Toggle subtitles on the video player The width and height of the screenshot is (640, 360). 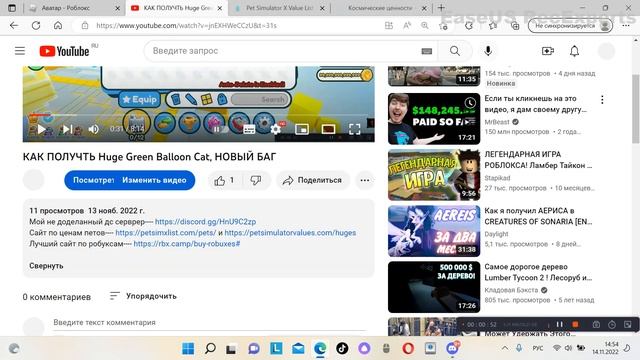pyautogui.click(x=249, y=129)
